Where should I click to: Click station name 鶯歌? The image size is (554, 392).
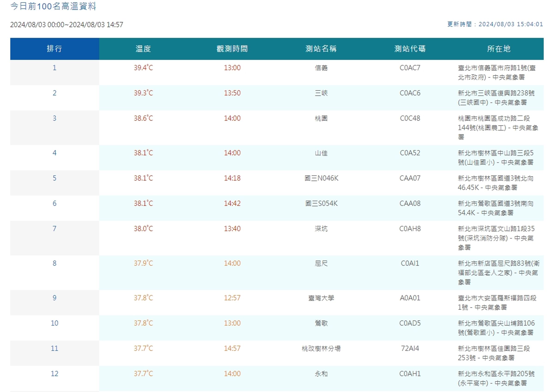point(321,323)
